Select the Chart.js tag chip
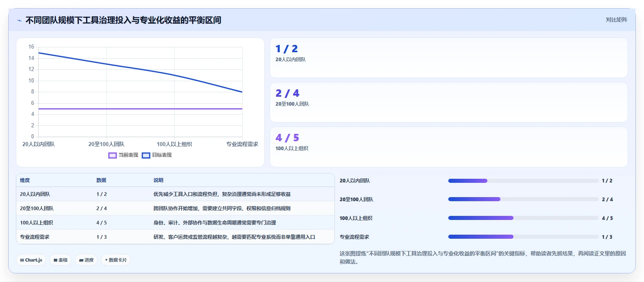The width and height of the screenshot is (644, 282). click(31, 260)
